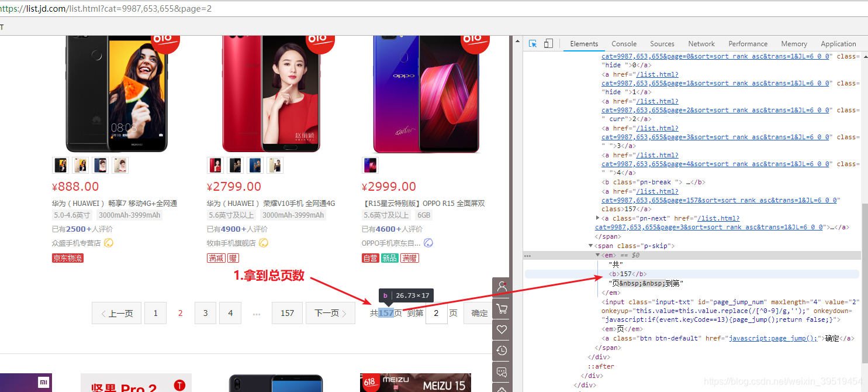Image resolution: width=868 pixels, height=392 pixels.
Task: Click the contact icon beside 众盛手机专营店
Action: [109, 243]
